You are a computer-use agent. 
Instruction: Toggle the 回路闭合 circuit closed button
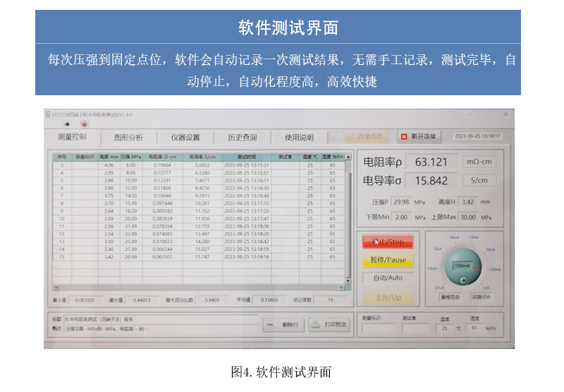tap(482, 297)
